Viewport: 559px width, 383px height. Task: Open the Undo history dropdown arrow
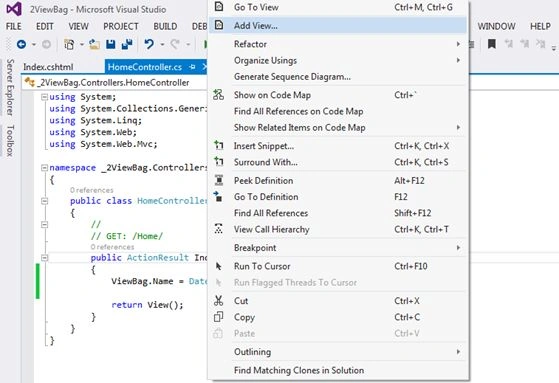click(162, 45)
